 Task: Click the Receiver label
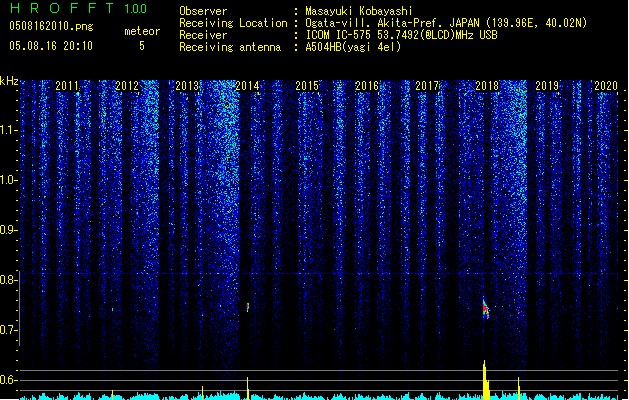click(203, 35)
